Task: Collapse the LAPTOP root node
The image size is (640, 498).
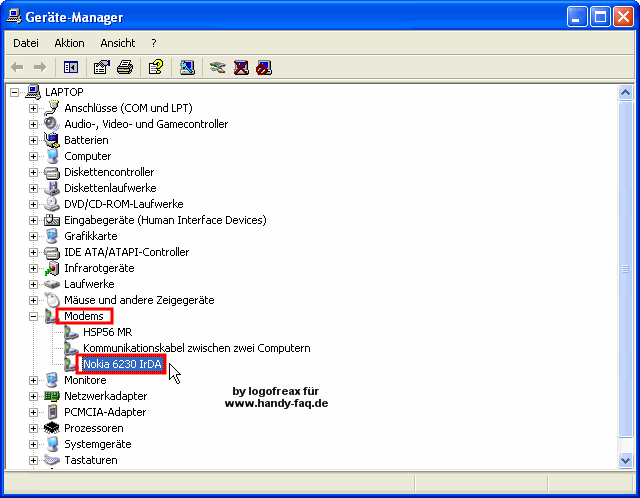Action: (14, 93)
